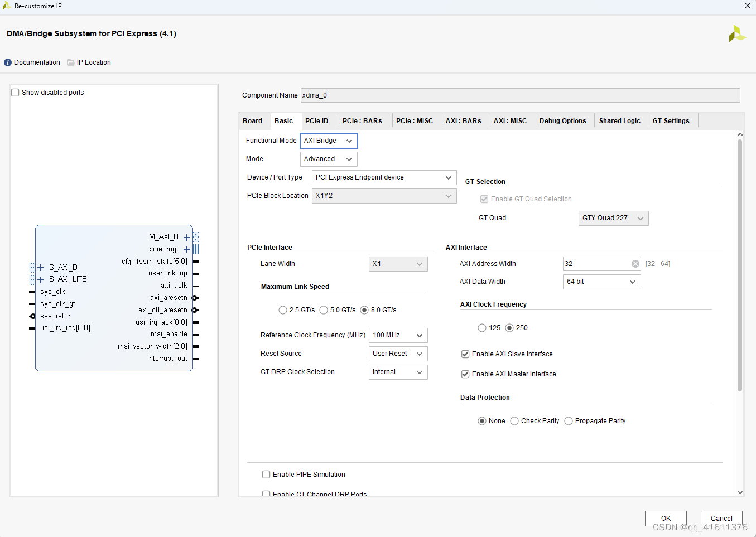This screenshot has width=756, height=537.
Task: Choose 125 AXI clock frequency
Action: 482,328
